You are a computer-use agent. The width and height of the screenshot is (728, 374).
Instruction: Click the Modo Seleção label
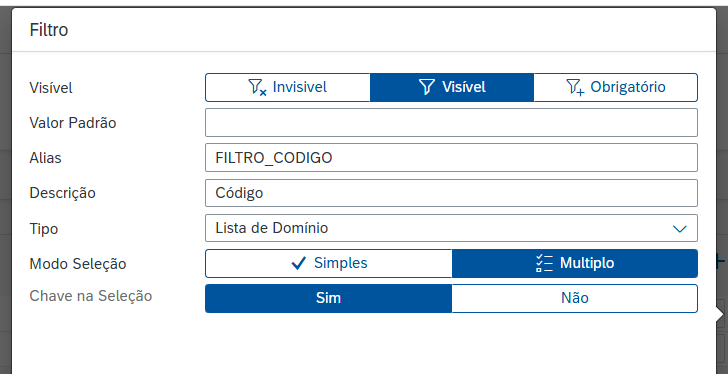click(78, 264)
